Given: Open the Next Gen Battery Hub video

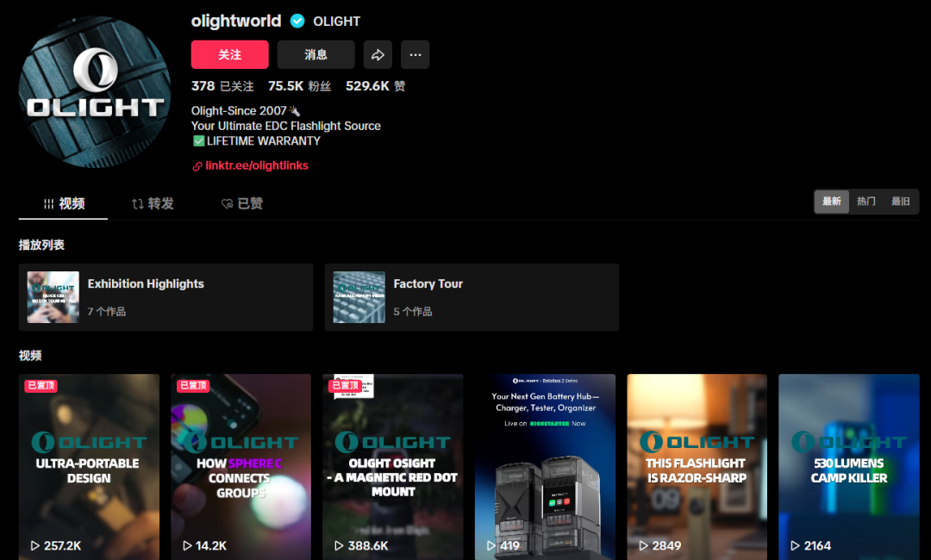Looking at the screenshot, I should (545, 467).
